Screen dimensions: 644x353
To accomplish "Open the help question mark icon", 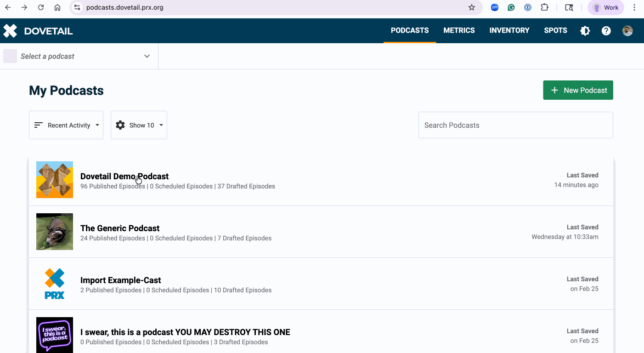I will click(x=606, y=31).
